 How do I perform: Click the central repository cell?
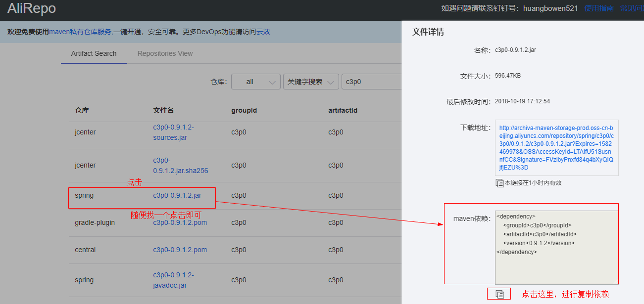[86, 250]
